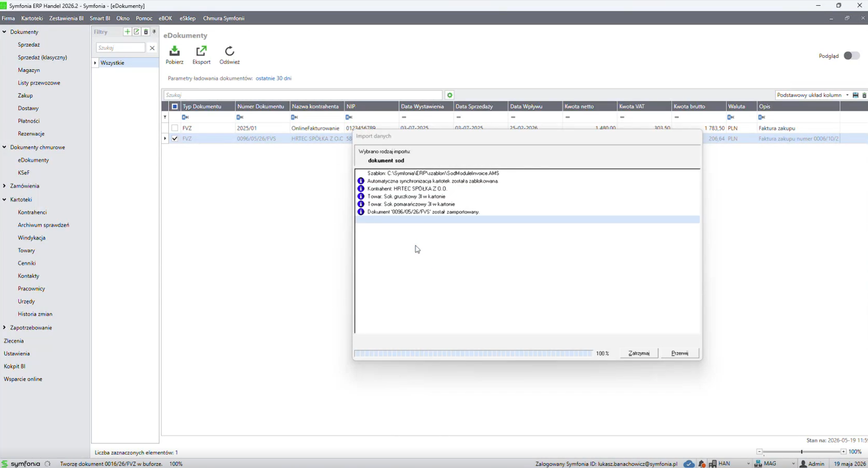Open the notifications bell in status bar

tap(702, 464)
